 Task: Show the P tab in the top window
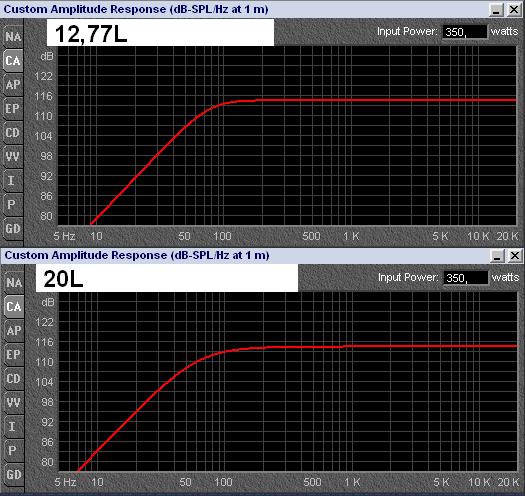click(13, 204)
